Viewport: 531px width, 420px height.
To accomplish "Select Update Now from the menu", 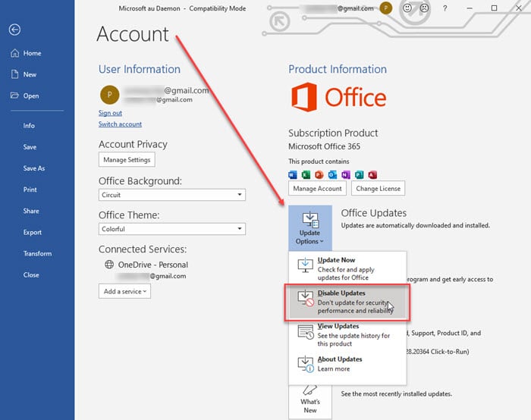I will click(x=347, y=268).
